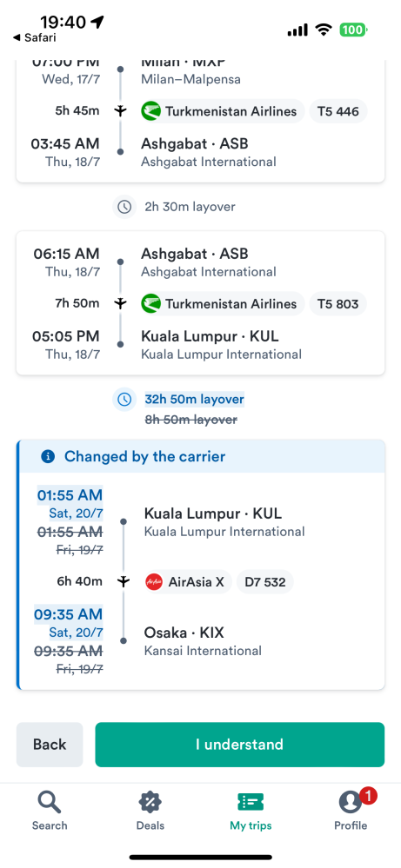
Task: Tap the info icon beside Changed by the carrier
Action: [48, 456]
